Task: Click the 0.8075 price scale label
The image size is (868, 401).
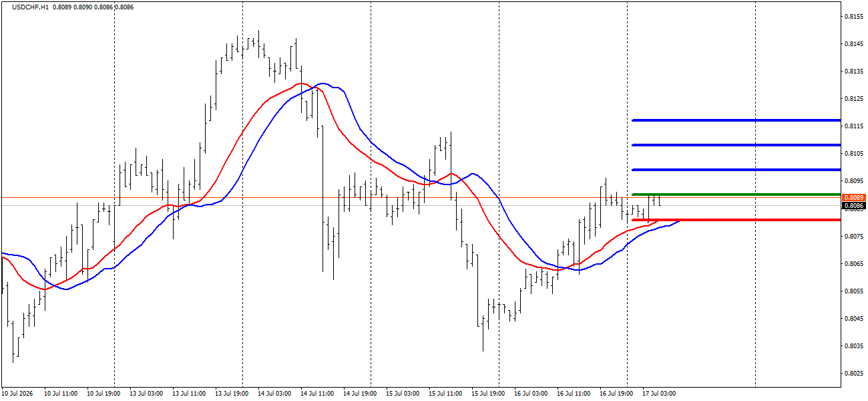Action: click(x=855, y=236)
